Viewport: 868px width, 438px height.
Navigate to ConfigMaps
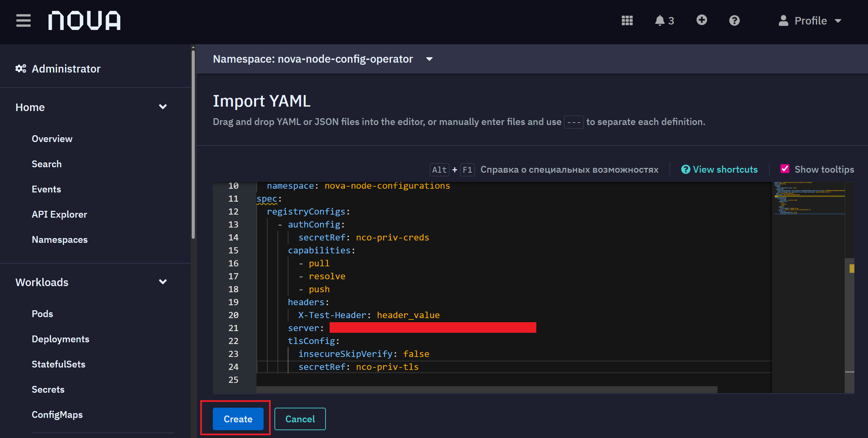tap(57, 414)
